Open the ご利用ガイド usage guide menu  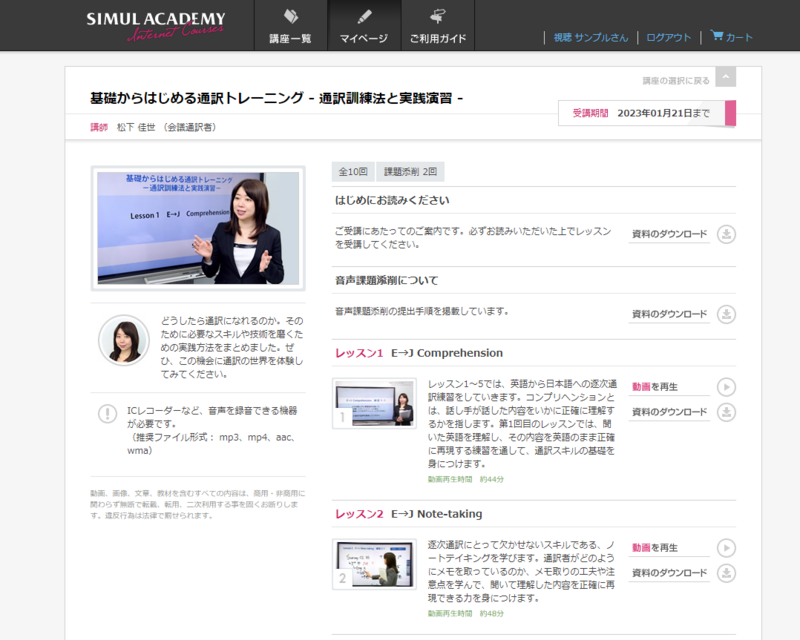pos(438,26)
